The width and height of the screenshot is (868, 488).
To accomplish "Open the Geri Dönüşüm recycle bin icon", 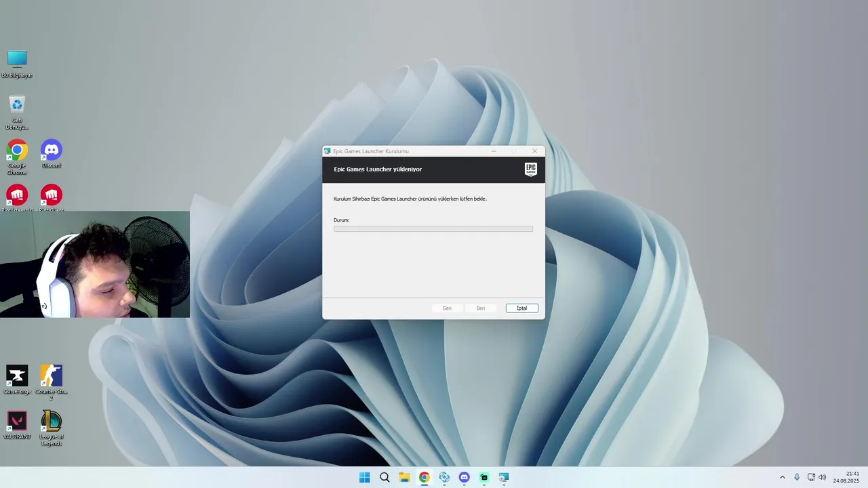I will point(17,113).
